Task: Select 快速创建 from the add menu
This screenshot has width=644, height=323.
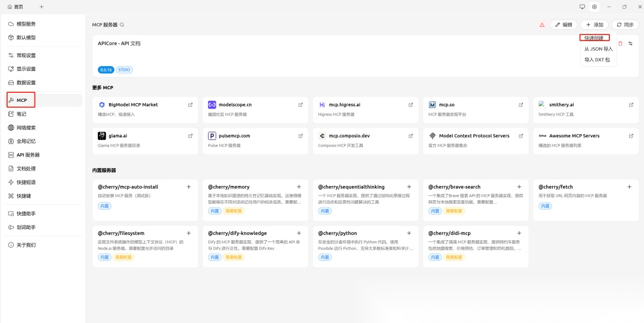Action: coord(595,38)
